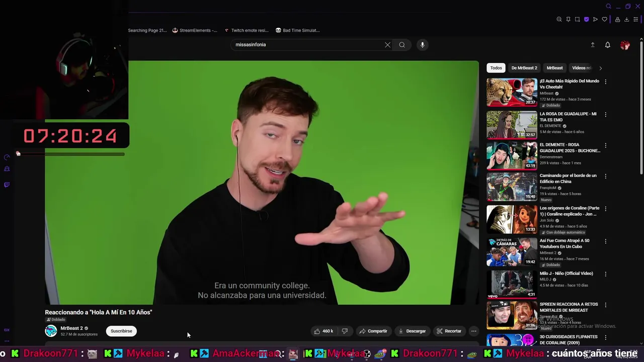
Task: Open more actions three-dot menu under video
Action: 473,331
